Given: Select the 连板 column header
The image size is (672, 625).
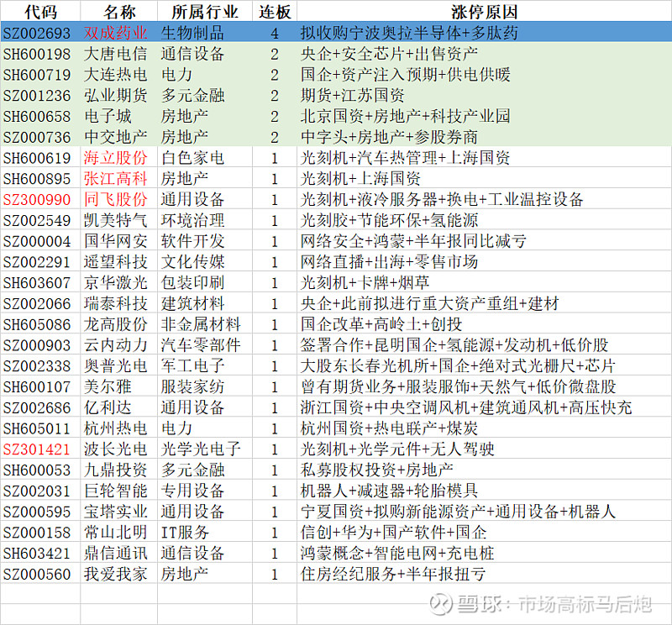Looking at the screenshot, I should (x=275, y=12).
